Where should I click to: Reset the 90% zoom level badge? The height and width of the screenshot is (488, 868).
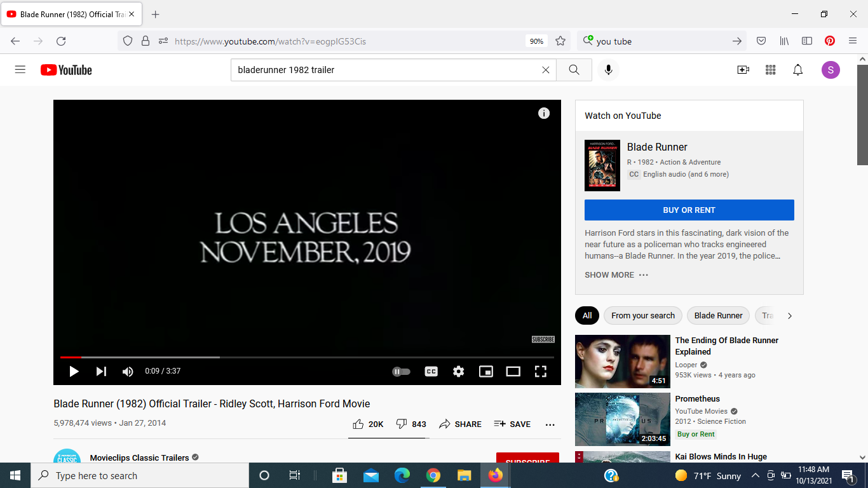click(x=536, y=41)
